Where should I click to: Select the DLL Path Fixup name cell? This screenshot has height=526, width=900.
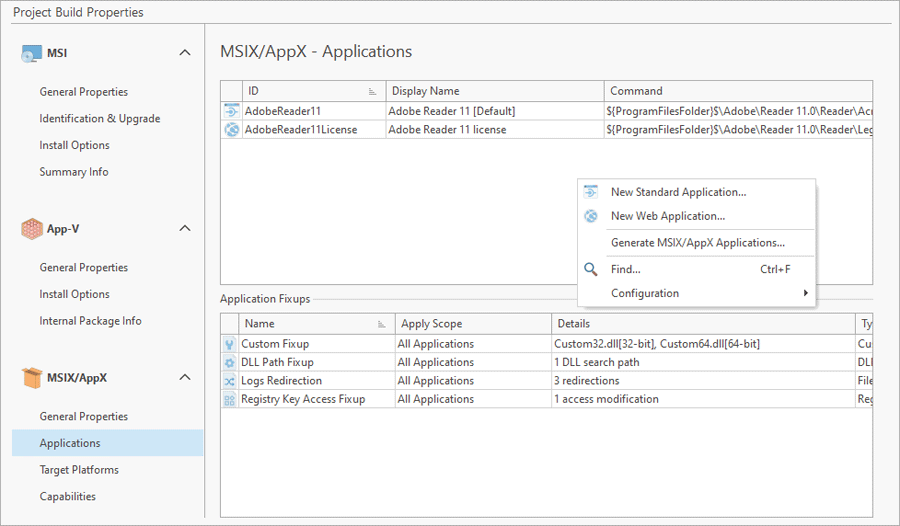[x=317, y=362]
